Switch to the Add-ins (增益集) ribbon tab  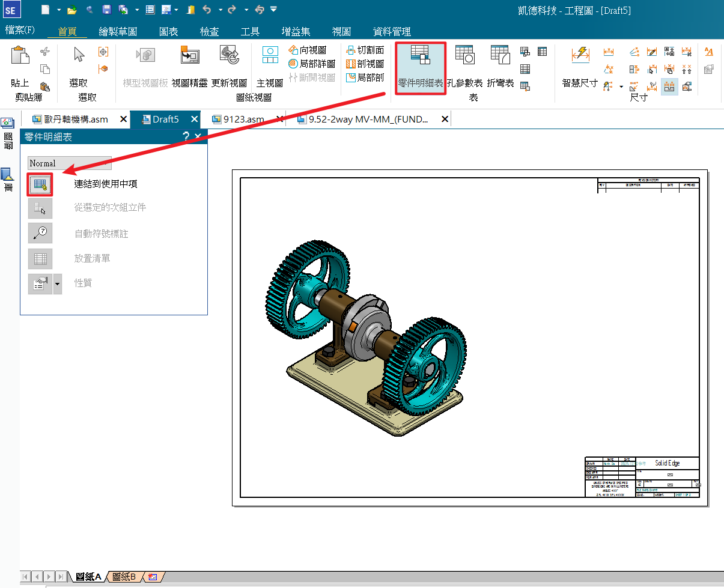click(x=296, y=32)
